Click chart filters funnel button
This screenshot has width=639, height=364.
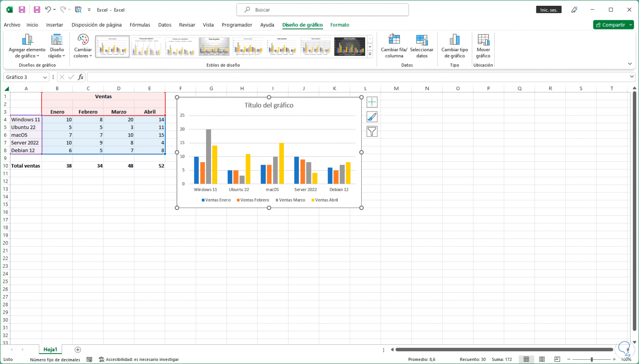pyautogui.click(x=372, y=132)
